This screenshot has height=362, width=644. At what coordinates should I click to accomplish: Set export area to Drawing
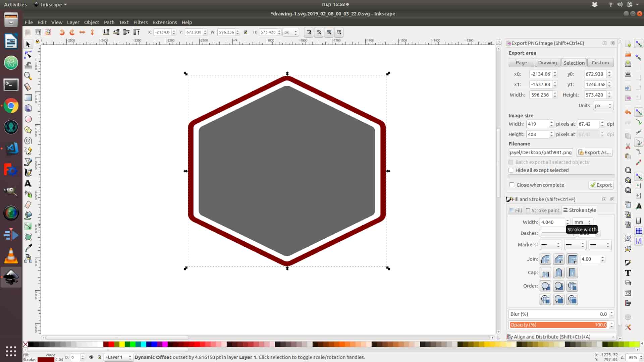(x=547, y=63)
